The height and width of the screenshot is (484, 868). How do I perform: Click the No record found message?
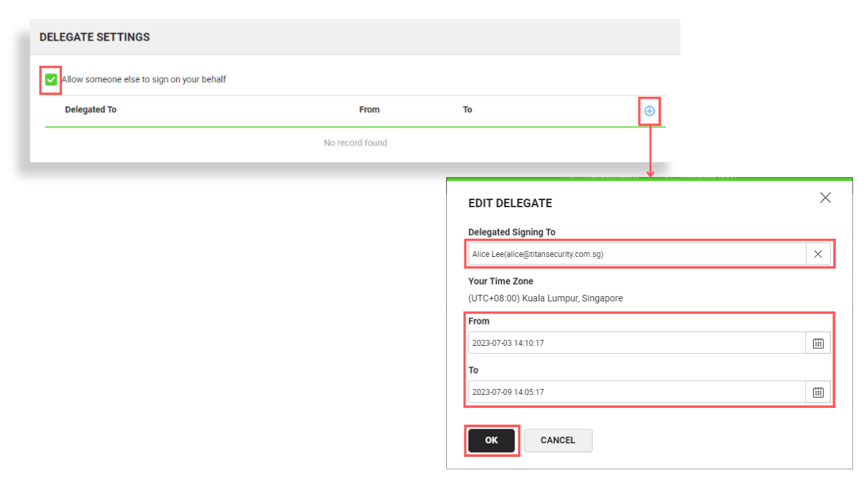coord(355,143)
